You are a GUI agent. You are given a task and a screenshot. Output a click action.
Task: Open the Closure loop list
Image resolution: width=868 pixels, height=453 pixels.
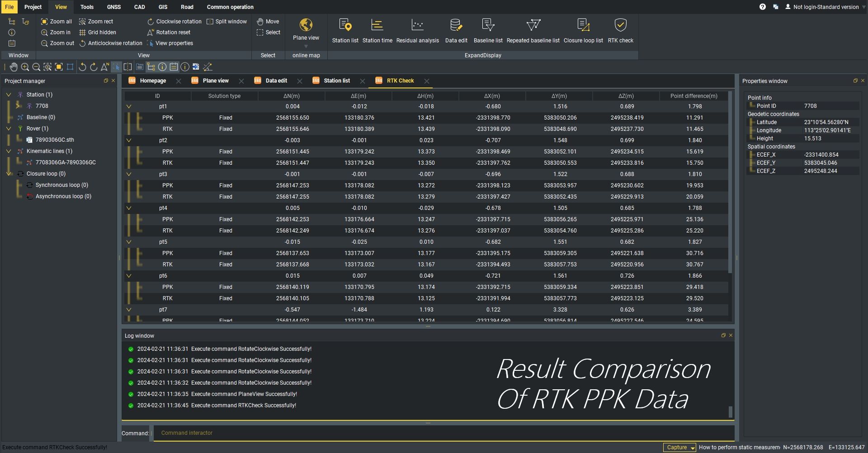583,31
